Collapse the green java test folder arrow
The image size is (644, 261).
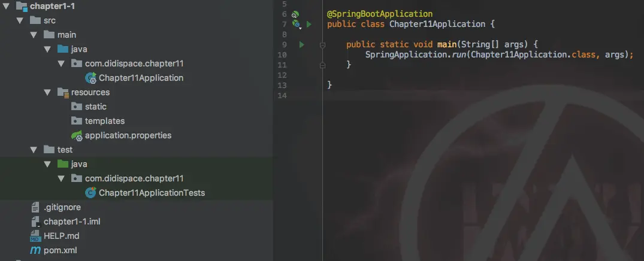pyautogui.click(x=48, y=164)
